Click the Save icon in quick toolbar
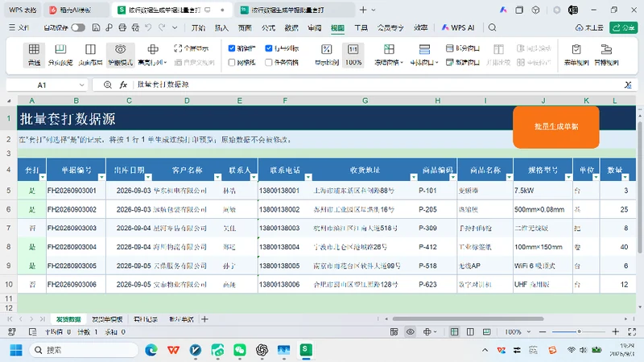644x362 pixels. pos(96,27)
